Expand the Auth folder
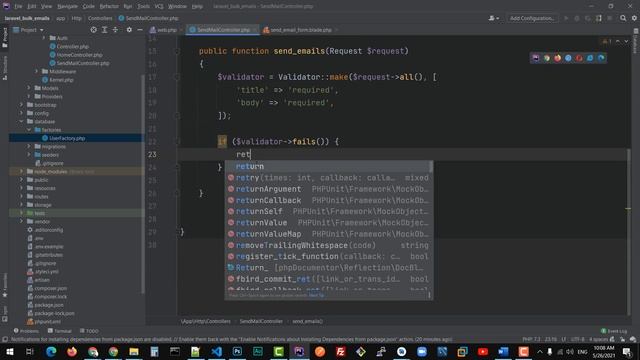The image size is (640, 360). (44, 38)
